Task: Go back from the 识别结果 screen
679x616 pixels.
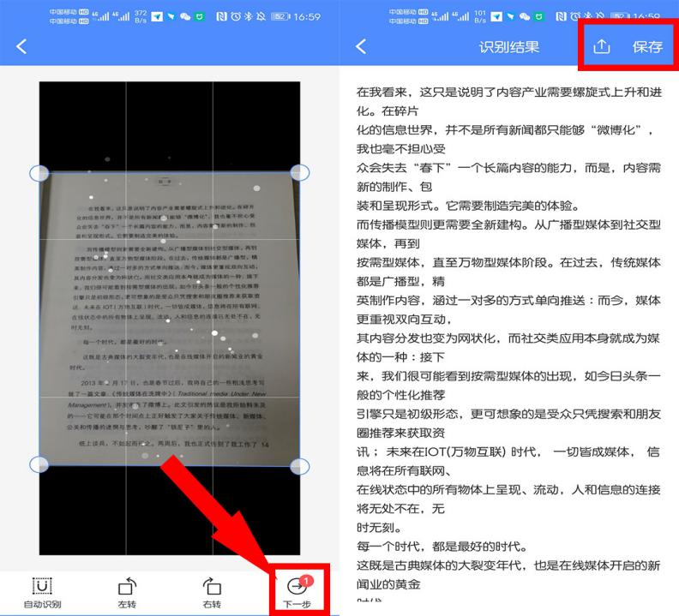Action: pyautogui.click(x=361, y=47)
